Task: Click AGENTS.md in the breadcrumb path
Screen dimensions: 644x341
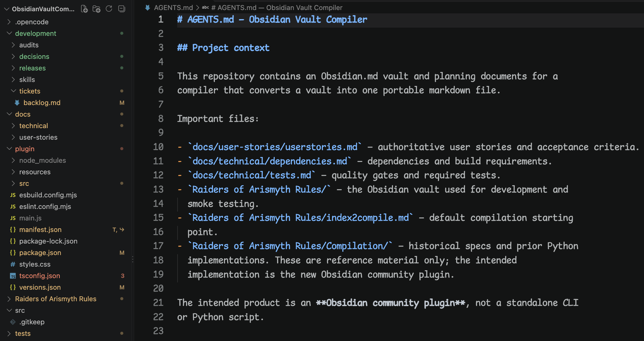Action: (x=173, y=8)
